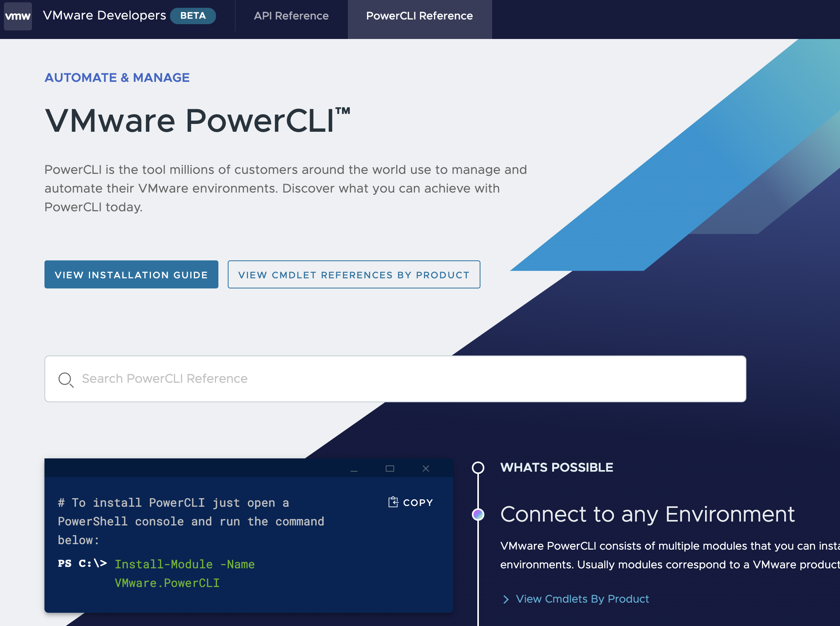The width and height of the screenshot is (840, 626).
Task: Click VIEW CMDLET REFERENCES BY PRODUCT button
Action: 354,274
